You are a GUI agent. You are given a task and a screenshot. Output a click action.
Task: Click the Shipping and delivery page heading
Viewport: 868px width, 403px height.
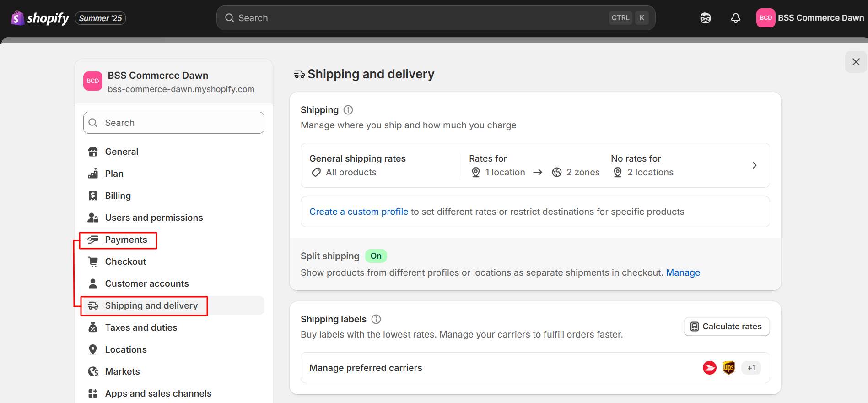(x=371, y=74)
